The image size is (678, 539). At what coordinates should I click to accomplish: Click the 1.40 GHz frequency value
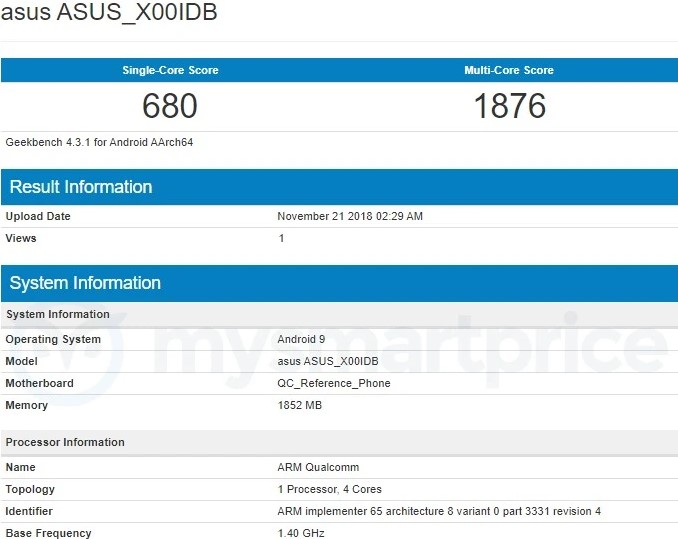coord(301,533)
